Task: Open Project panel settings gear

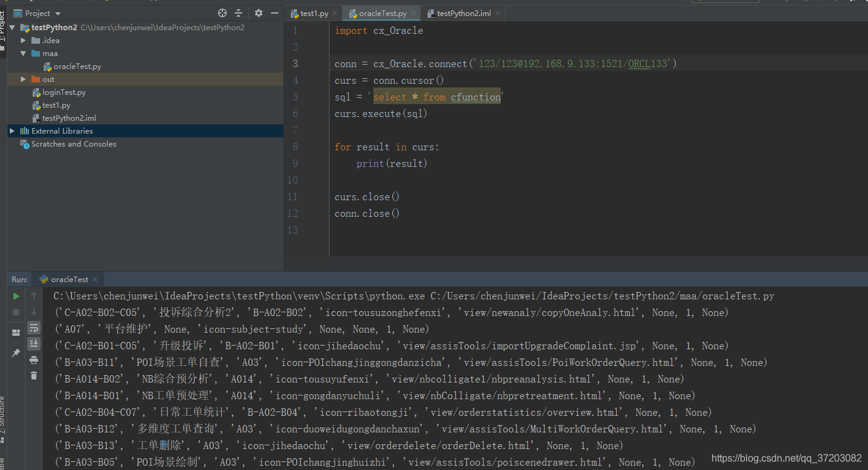Action: click(x=258, y=12)
